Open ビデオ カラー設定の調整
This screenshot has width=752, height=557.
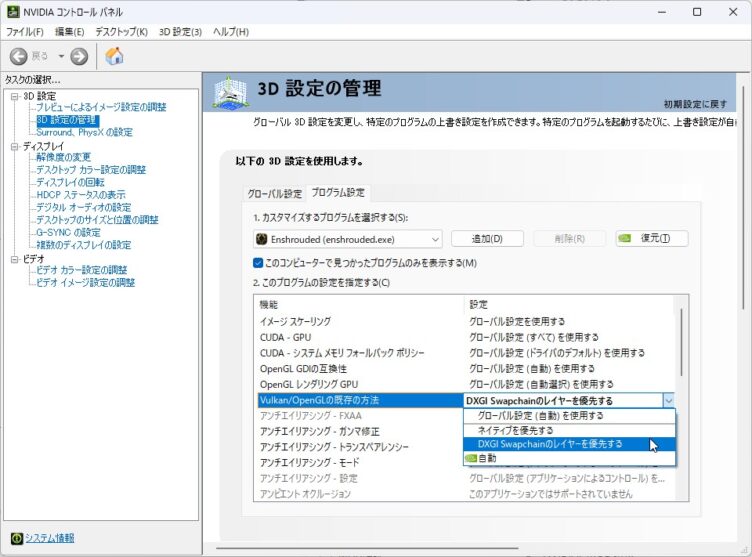[82, 270]
